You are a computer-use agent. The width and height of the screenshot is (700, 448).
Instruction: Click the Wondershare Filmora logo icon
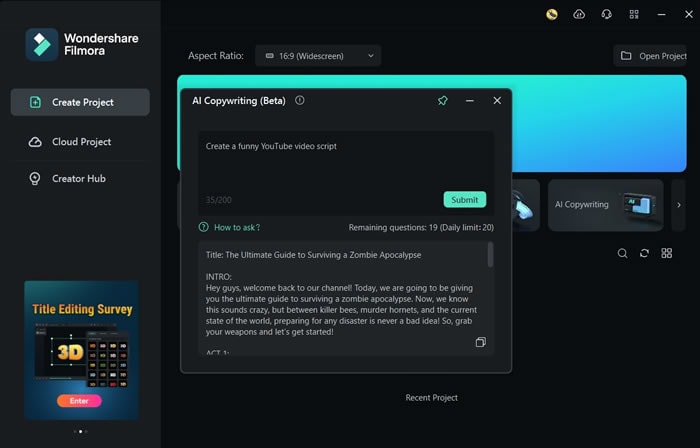pos(42,45)
